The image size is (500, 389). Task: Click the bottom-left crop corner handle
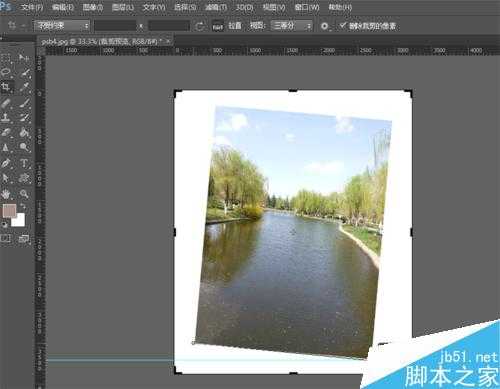coord(178,370)
